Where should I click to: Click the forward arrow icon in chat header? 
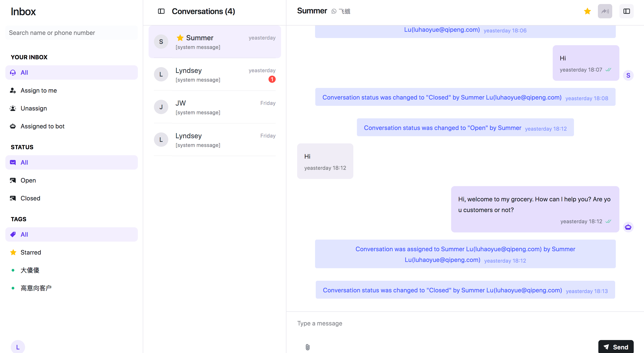coord(605,11)
